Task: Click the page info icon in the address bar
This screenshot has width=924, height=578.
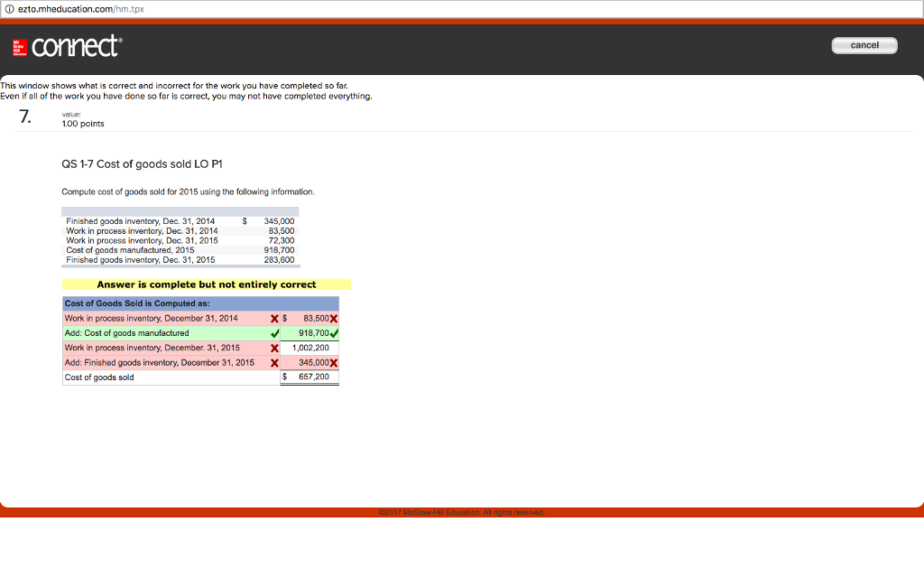Action: 9,7
